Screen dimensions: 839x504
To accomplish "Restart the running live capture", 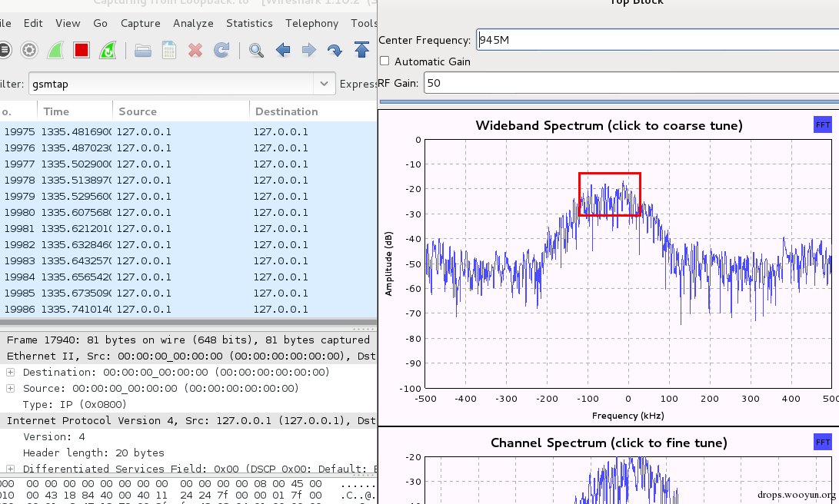I will [x=108, y=51].
